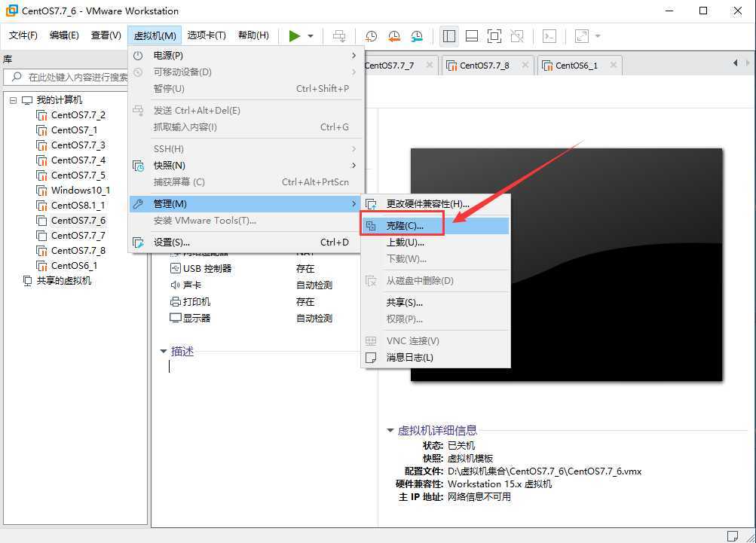This screenshot has height=543, width=756.
Task: Click the virtual machine screen preview
Action: pyautogui.click(x=567, y=264)
